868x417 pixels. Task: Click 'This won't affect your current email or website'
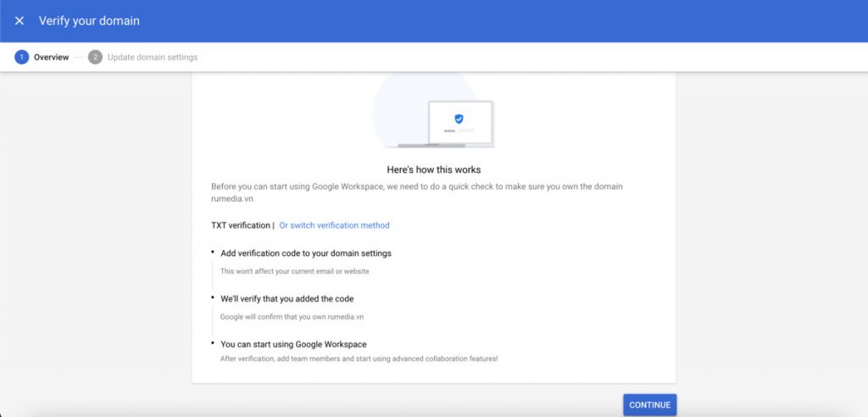click(x=294, y=271)
